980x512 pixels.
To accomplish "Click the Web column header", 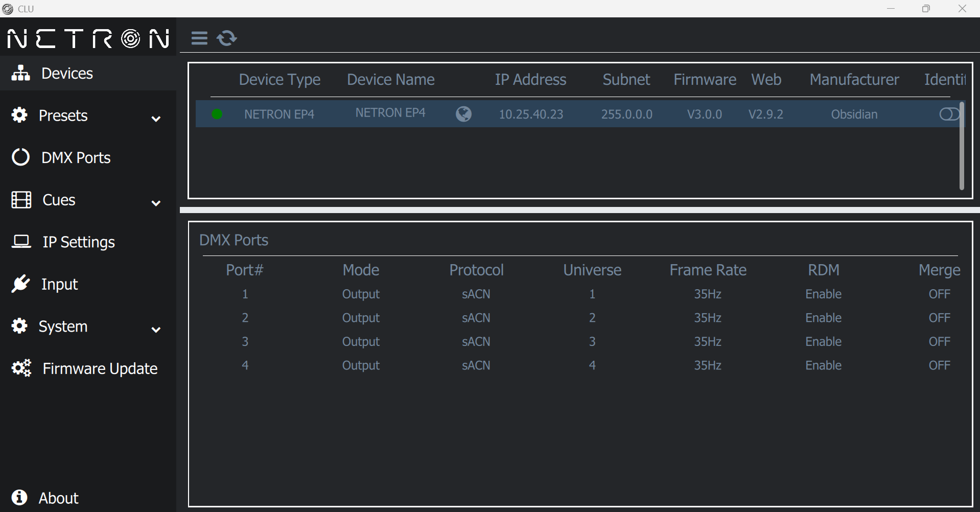I will pyautogui.click(x=766, y=80).
